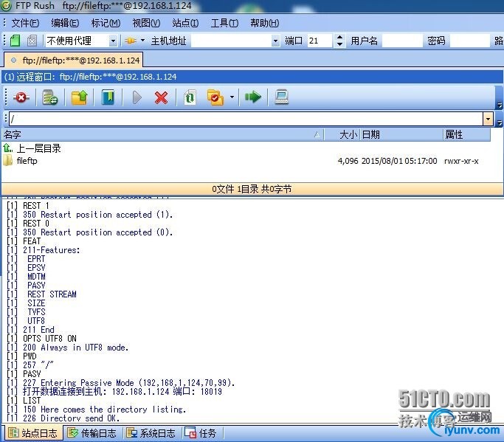
Task: Click log line 200 Always in UTF8 mode.
Action: [67, 347]
